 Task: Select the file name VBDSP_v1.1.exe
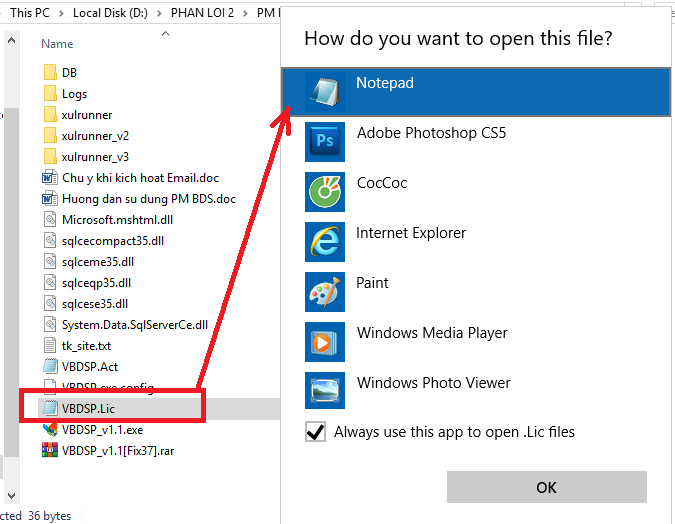click(102, 429)
